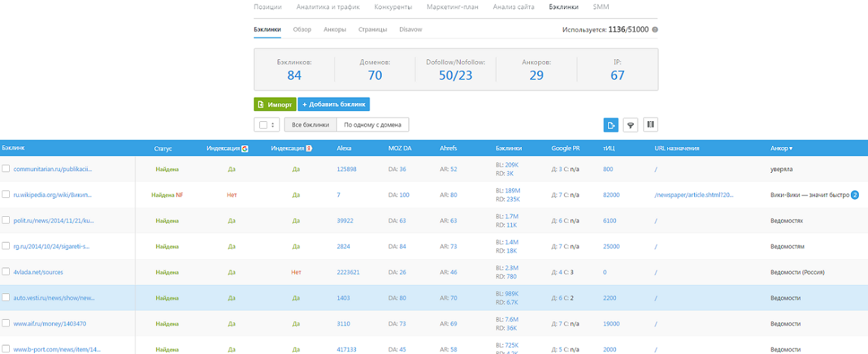The image size is (868, 354).
Task: Click Yandex icon in Индексация column header
Action: 310,148
